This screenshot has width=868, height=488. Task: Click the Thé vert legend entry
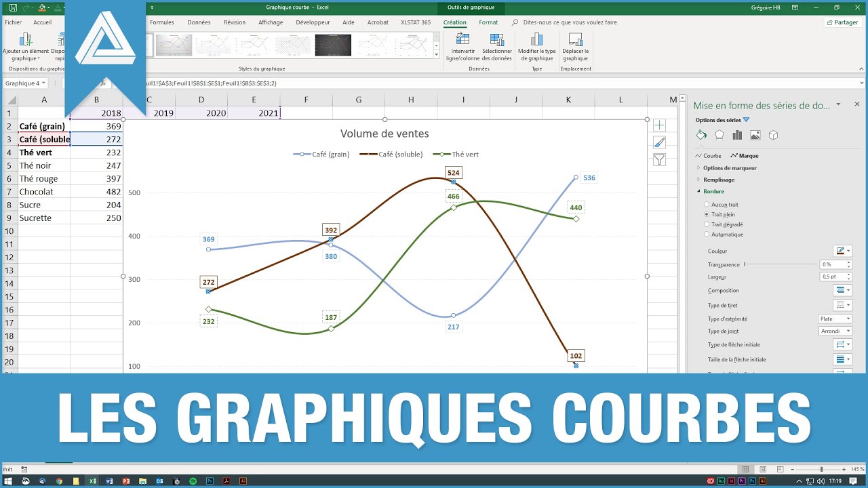(456, 155)
